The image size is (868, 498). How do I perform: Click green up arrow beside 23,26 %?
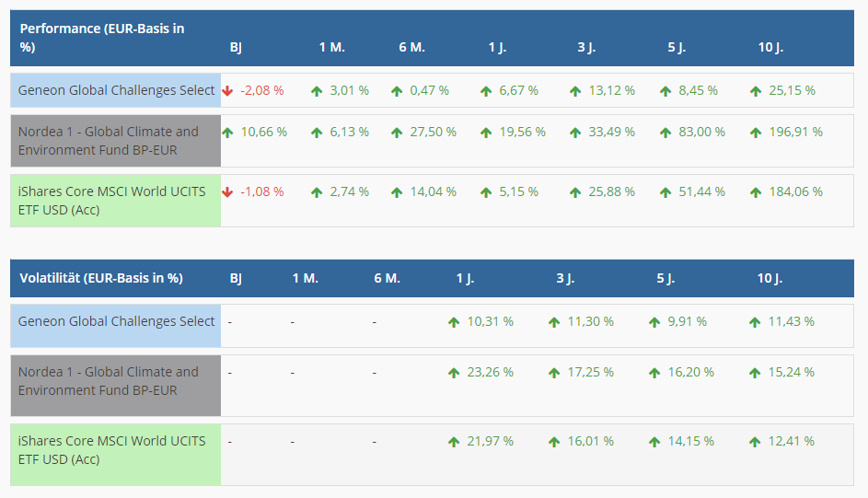pos(454,373)
